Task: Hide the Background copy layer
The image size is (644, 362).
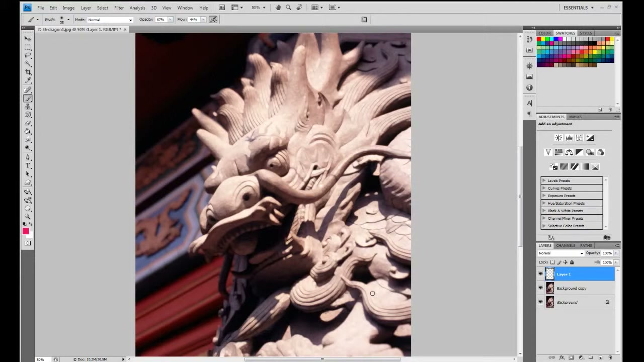Action: [541, 288]
